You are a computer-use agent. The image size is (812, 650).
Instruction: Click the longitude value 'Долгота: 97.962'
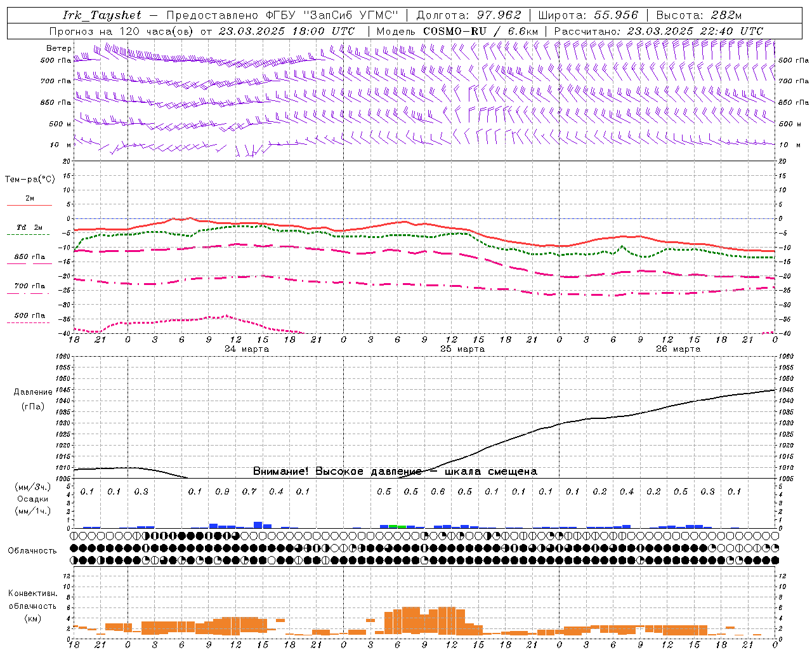(x=468, y=15)
